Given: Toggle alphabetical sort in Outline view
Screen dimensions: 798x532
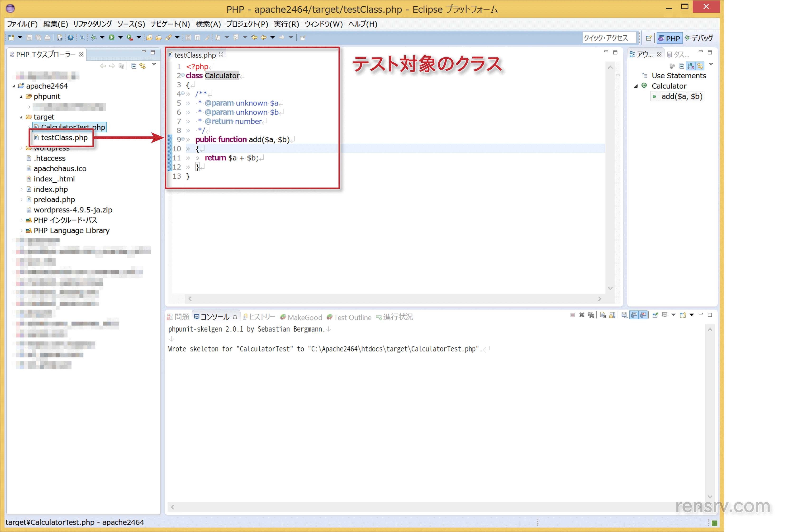Looking at the screenshot, I should 691,66.
